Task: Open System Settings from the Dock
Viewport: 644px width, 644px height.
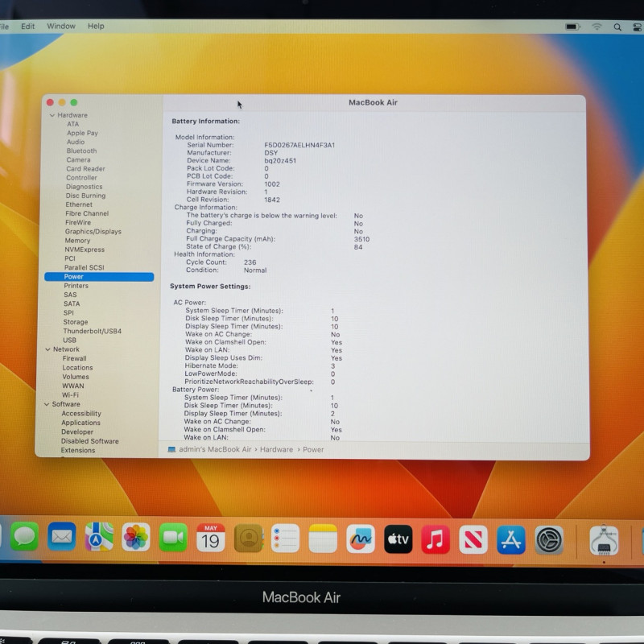Action: [x=549, y=540]
